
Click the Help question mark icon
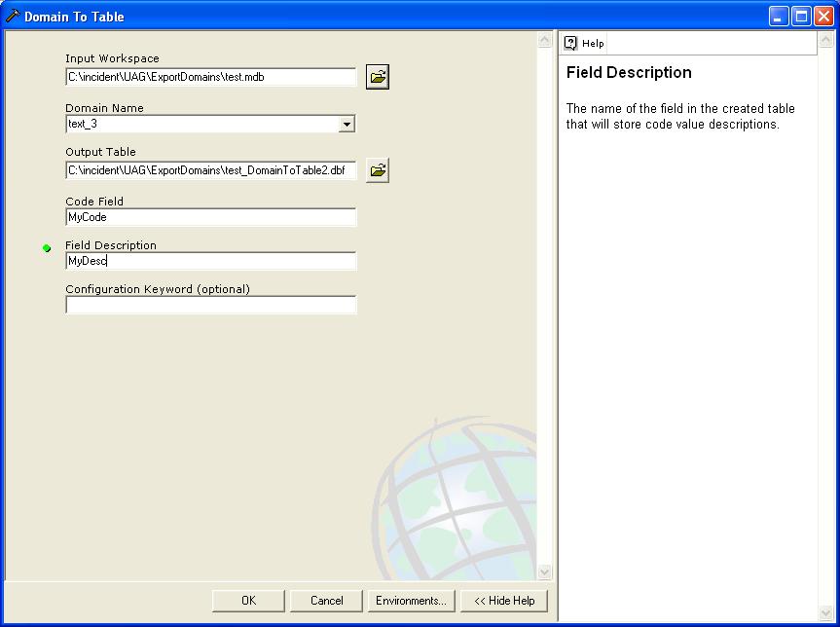(571, 43)
